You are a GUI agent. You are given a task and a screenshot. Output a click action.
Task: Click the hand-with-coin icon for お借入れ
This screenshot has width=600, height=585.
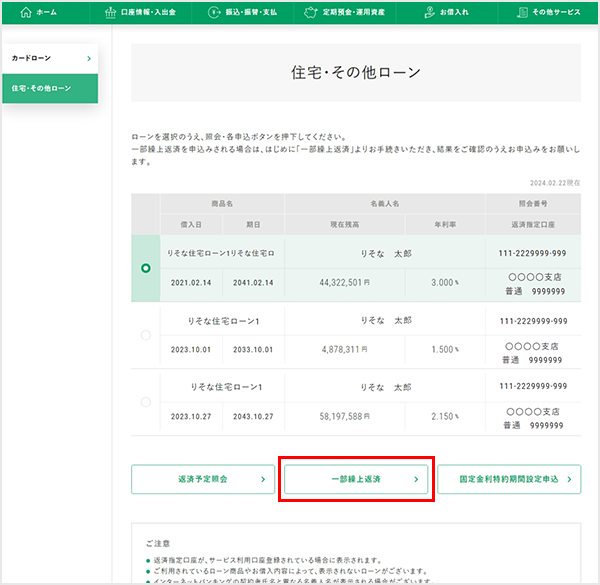(x=429, y=12)
